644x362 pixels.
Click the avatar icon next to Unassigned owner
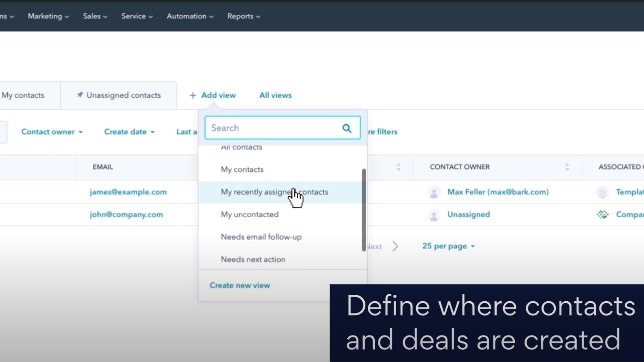pyautogui.click(x=434, y=214)
